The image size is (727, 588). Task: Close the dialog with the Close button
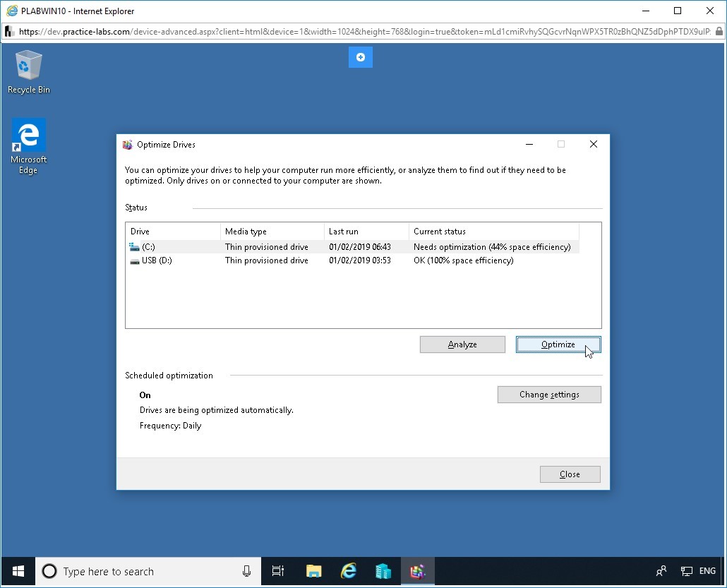coord(570,474)
